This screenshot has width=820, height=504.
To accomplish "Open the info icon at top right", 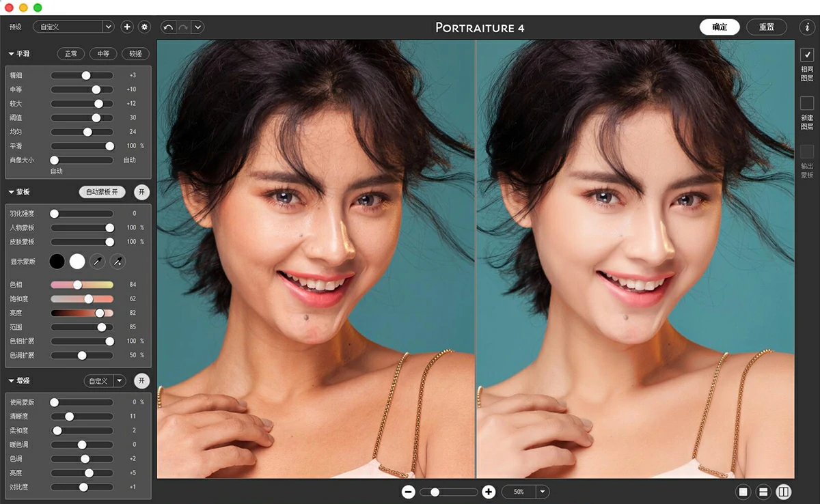I will (806, 27).
